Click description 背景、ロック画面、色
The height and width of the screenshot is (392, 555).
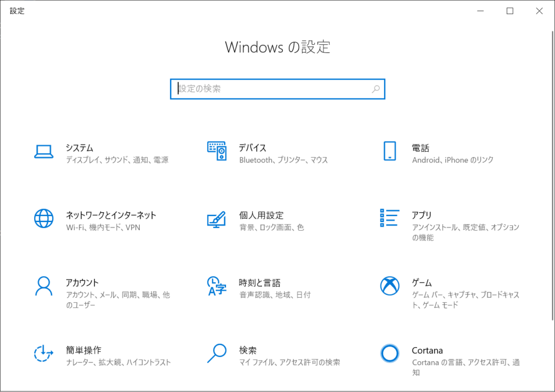click(x=272, y=227)
